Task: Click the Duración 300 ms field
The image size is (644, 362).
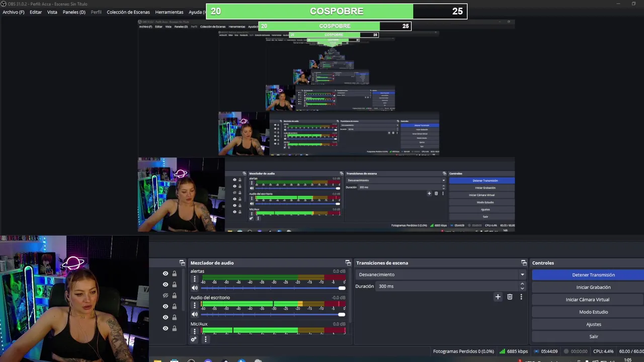Action: tap(448, 286)
